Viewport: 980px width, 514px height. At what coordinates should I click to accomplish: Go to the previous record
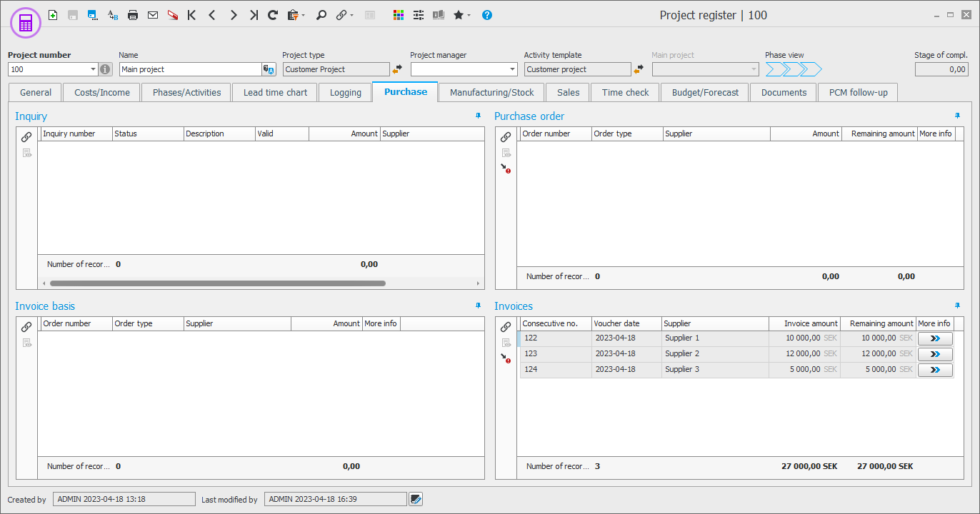212,14
